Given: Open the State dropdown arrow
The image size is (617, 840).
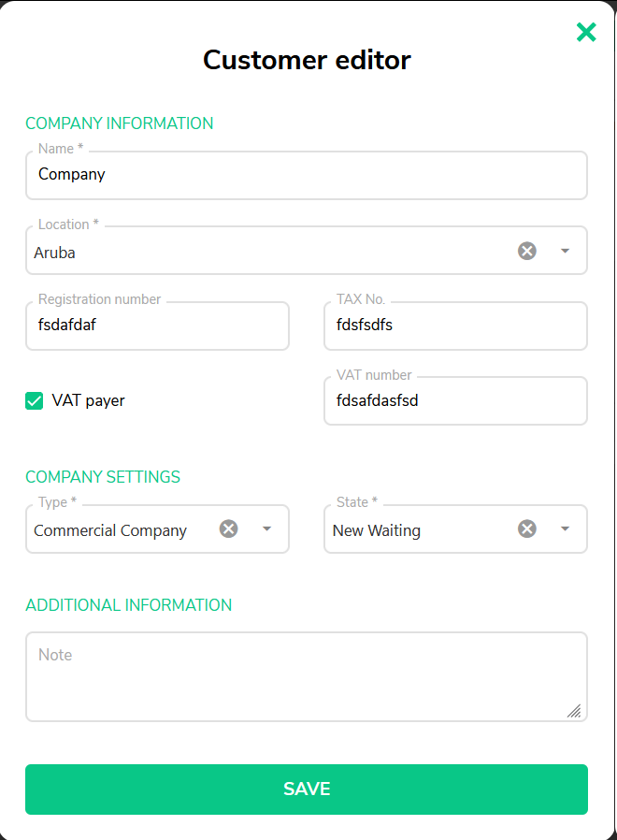Looking at the screenshot, I should point(565,529).
